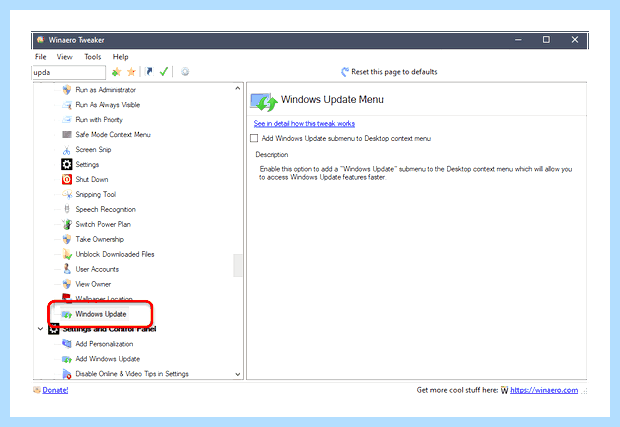Viewport: 620px width, 427px height.
Task: Click the search box containing upda
Action: 68,72
